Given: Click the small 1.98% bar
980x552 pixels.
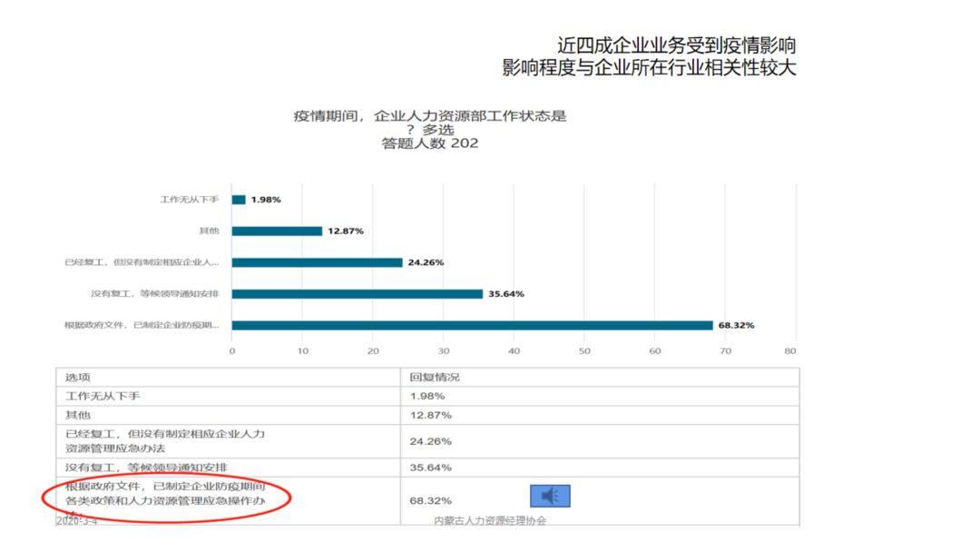Looking at the screenshot, I should pos(239,200).
